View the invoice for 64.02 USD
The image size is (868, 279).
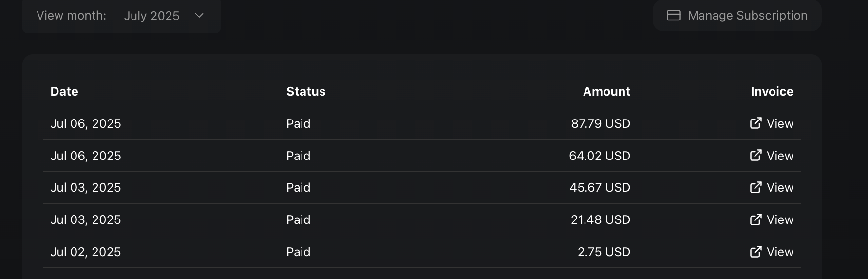click(x=772, y=156)
